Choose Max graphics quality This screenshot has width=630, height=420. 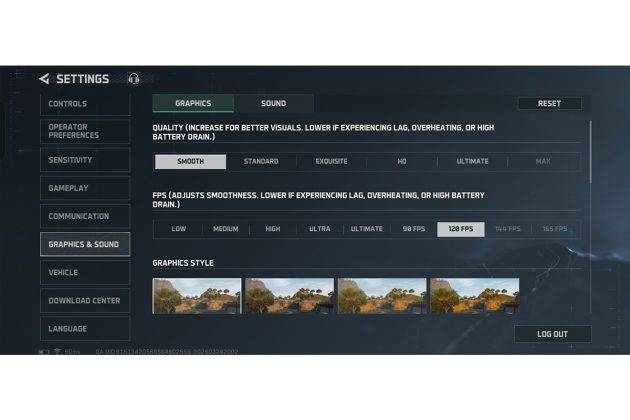(x=543, y=161)
